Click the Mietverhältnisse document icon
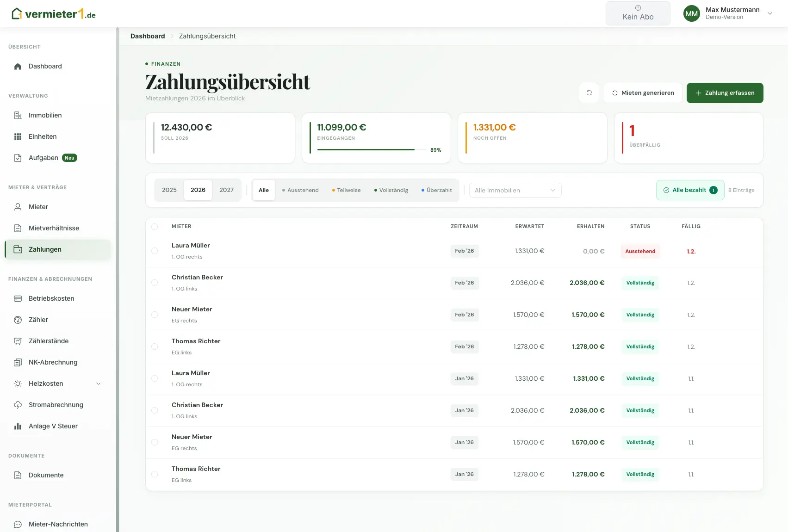The image size is (788, 532). [x=18, y=228]
